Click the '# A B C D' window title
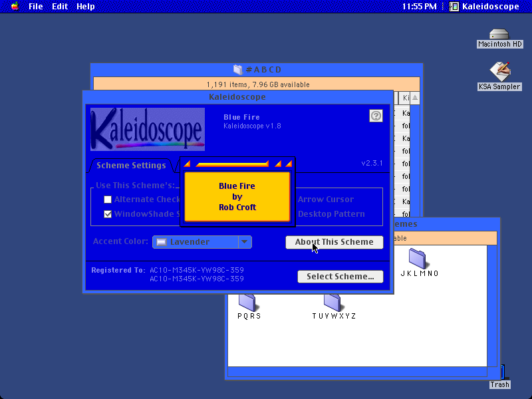Viewport: 532px width, 399px height. coord(263,70)
